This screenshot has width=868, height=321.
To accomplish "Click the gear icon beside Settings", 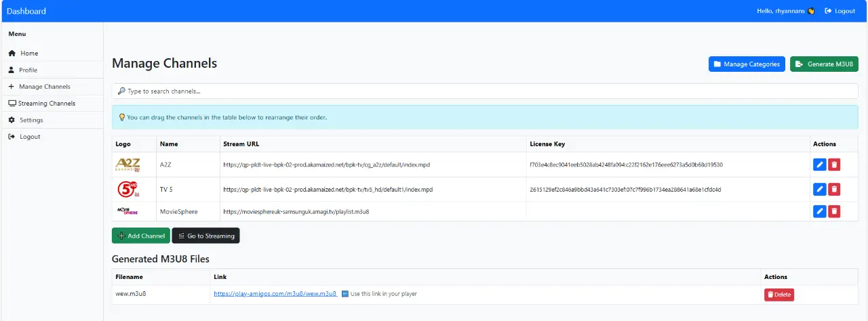I will point(12,120).
